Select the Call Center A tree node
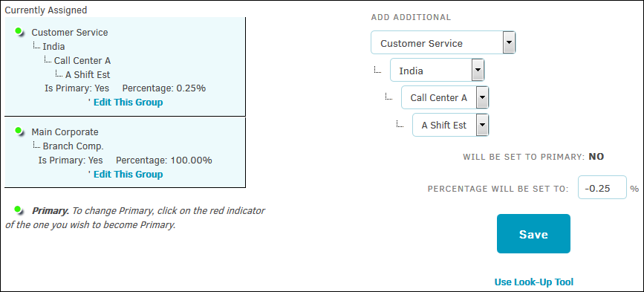Image resolution: width=644 pixels, height=292 pixels. click(82, 61)
